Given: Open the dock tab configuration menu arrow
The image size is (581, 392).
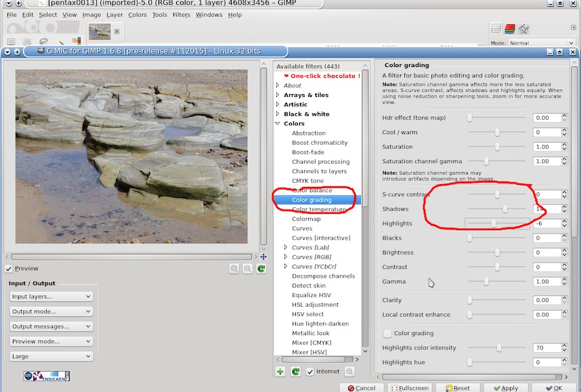Looking at the screenshot, I should [x=573, y=27].
